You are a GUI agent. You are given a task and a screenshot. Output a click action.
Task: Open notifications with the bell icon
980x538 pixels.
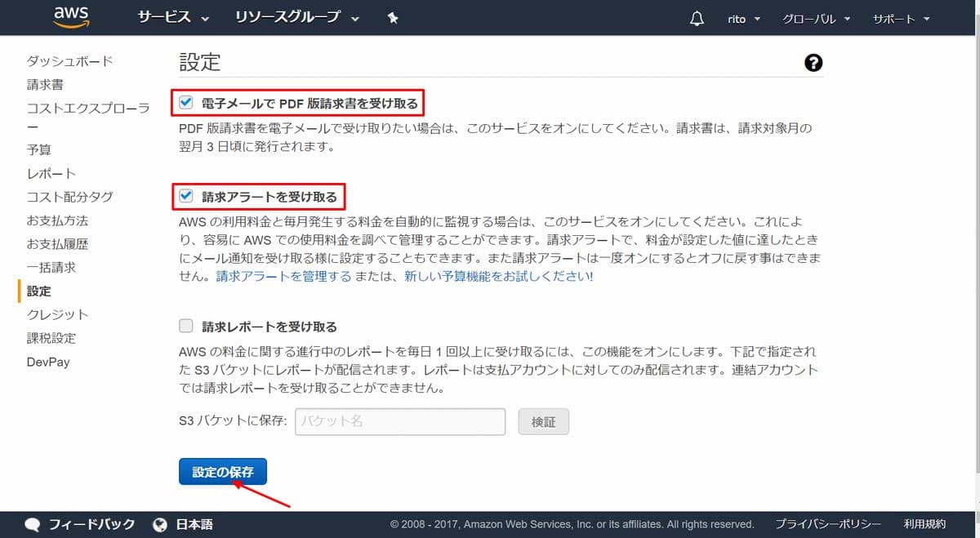tap(696, 16)
